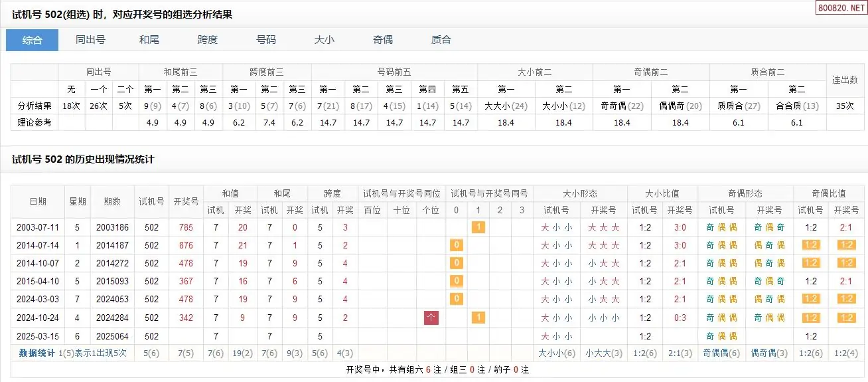Click issue number 2024284
This screenshot has height=382, width=868.
click(x=112, y=318)
